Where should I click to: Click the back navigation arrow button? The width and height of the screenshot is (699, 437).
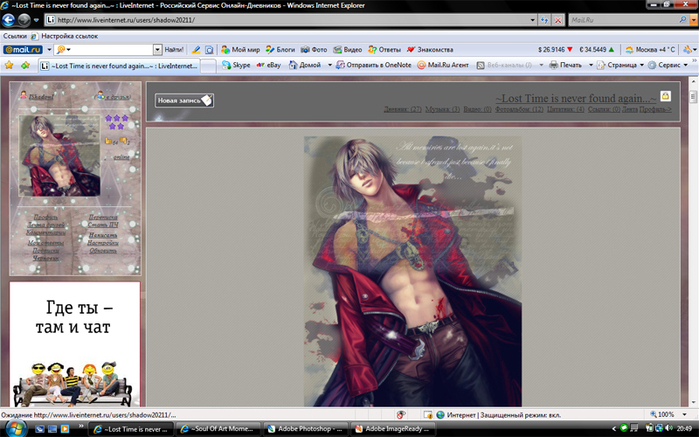(x=8, y=20)
